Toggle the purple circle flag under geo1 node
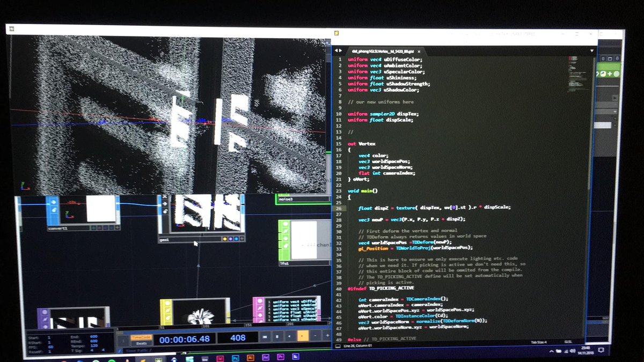 pos(231,240)
